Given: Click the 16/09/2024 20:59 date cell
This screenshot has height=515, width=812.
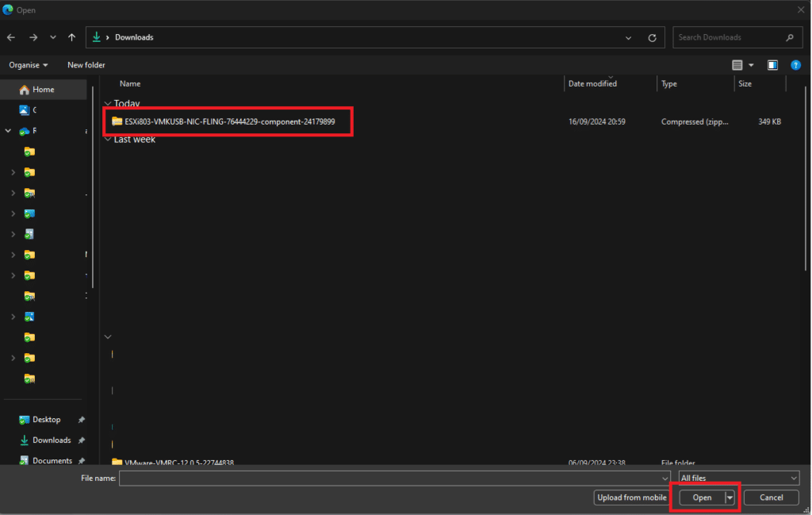Looking at the screenshot, I should [596, 121].
